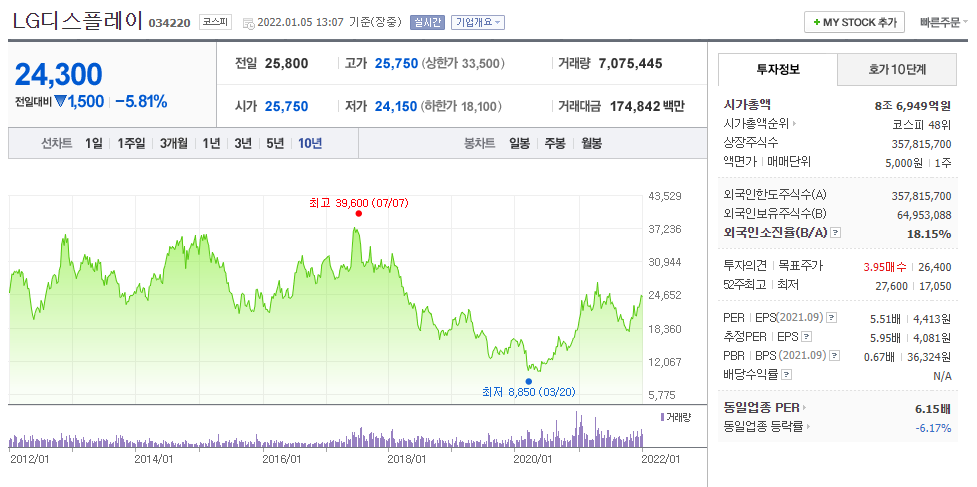Click the 거래량 legend in the volume chart

coord(675,417)
